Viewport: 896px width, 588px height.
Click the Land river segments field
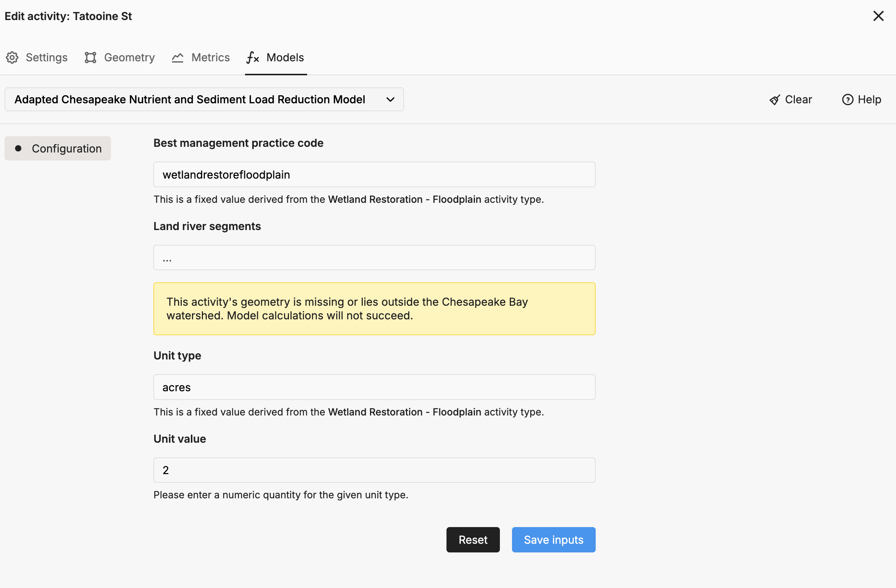(374, 258)
